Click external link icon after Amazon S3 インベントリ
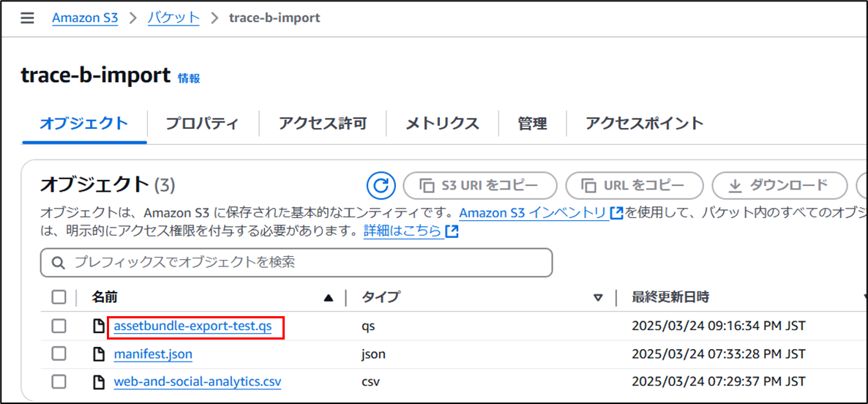The height and width of the screenshot is (404, 868). pos(617,213)
